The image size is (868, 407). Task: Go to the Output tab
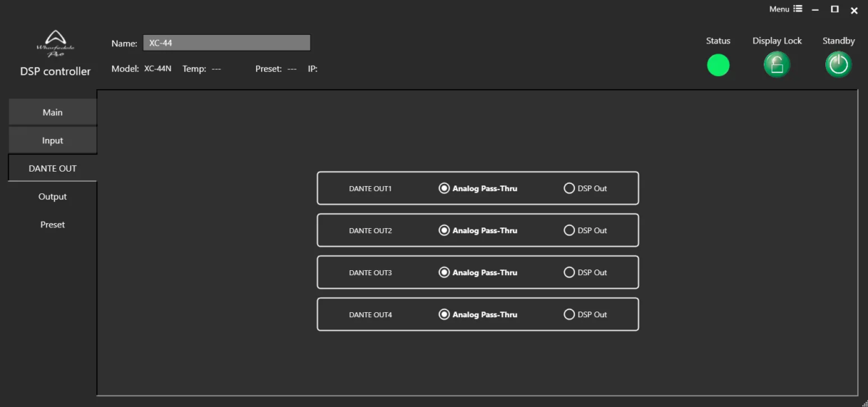click(52, 196)
